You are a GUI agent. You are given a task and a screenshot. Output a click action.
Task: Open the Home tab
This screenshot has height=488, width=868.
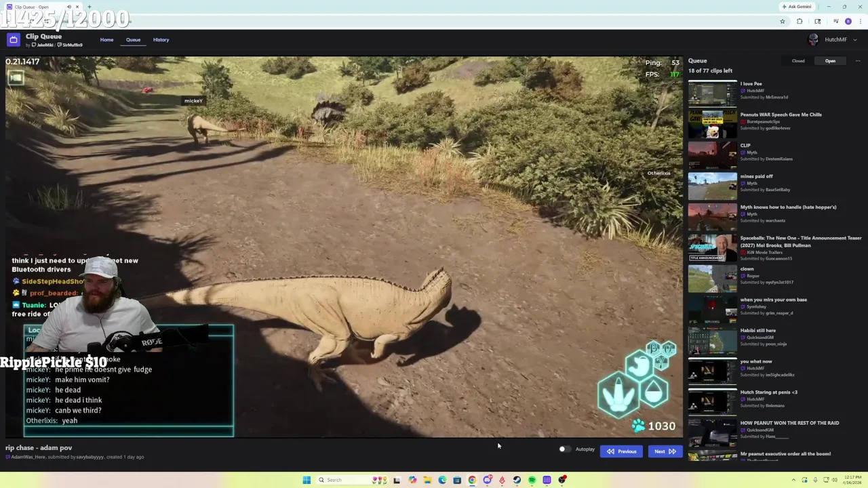[106, 40]
